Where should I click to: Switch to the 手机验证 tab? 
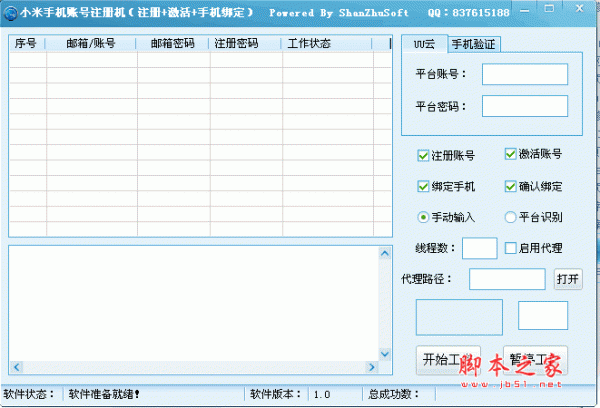point(474,44)
